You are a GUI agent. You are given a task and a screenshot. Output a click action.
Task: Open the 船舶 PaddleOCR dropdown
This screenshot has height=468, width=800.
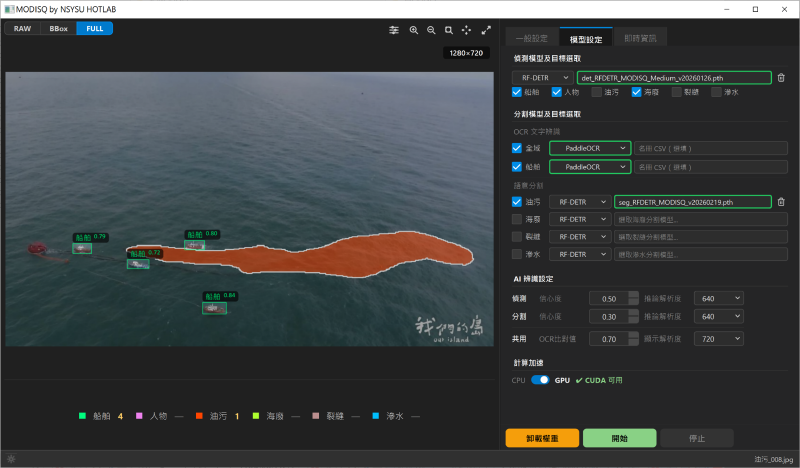[590, 167]
